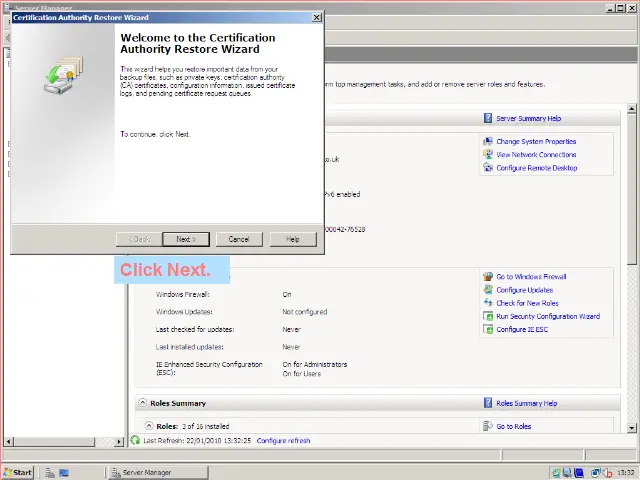Close the Restore Wizard dialog
Image resolution: width=640 pixels, height=480 pixels.
pyautogui.click(x=316, y=18)
